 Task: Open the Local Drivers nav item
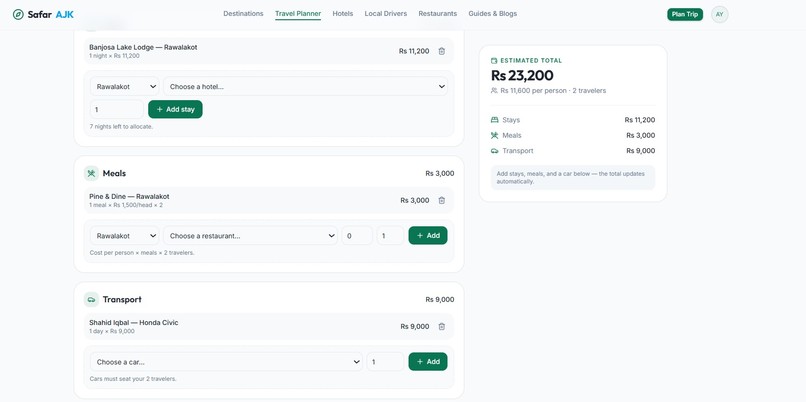pyautogui.click(x=386, y=14)
